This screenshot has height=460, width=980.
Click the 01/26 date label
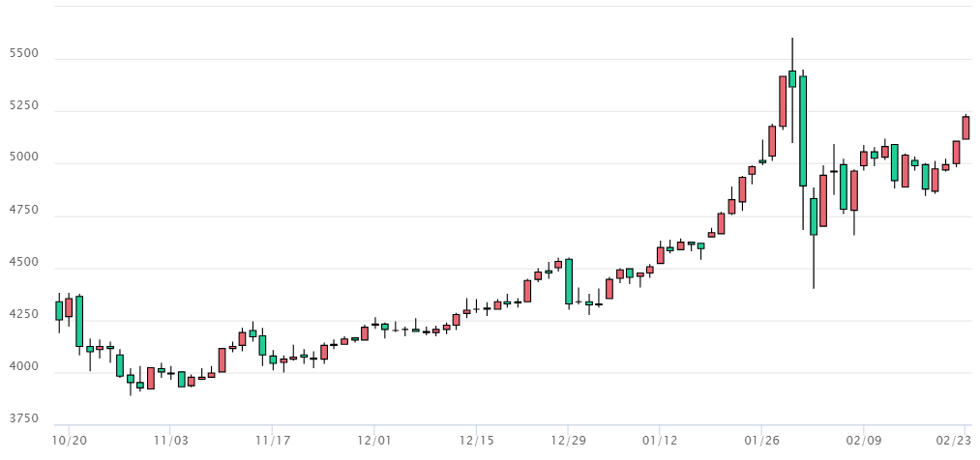coord(761,441)
